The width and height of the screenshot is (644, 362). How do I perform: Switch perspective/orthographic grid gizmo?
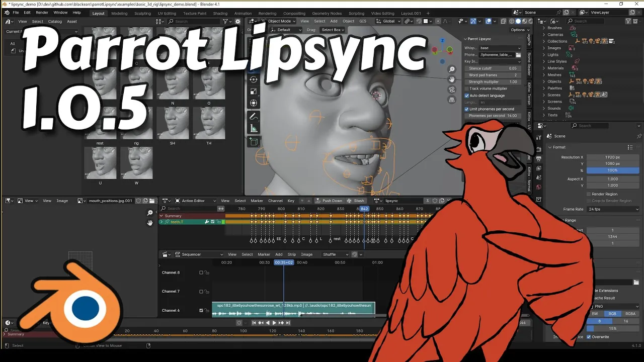pos(452,100)
